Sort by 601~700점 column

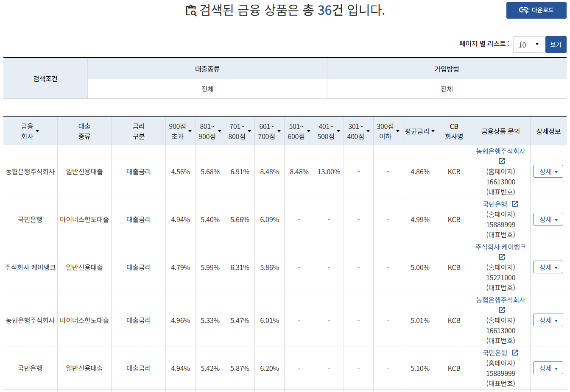(x=279, y=131)
